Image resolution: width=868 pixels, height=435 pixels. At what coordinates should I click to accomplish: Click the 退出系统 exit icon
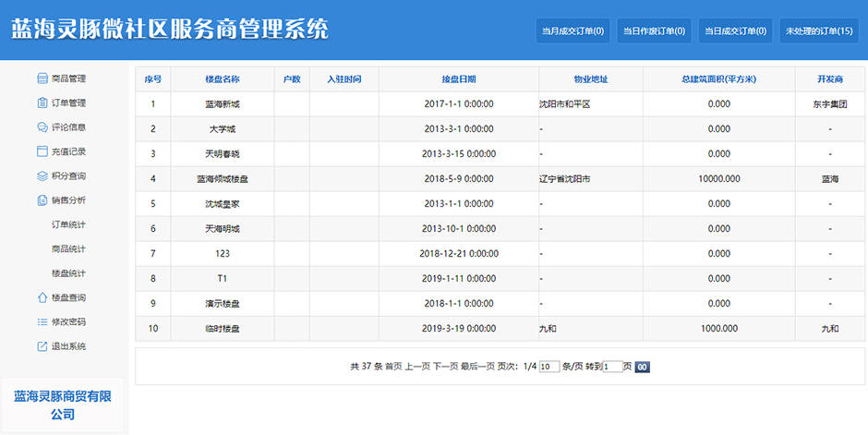click(x=42, y=346)
